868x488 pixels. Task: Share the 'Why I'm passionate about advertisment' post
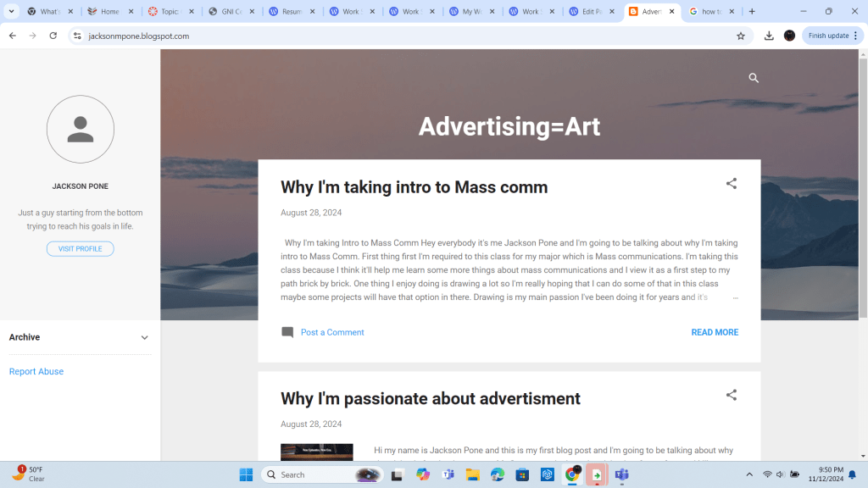[x=731, y=395]
